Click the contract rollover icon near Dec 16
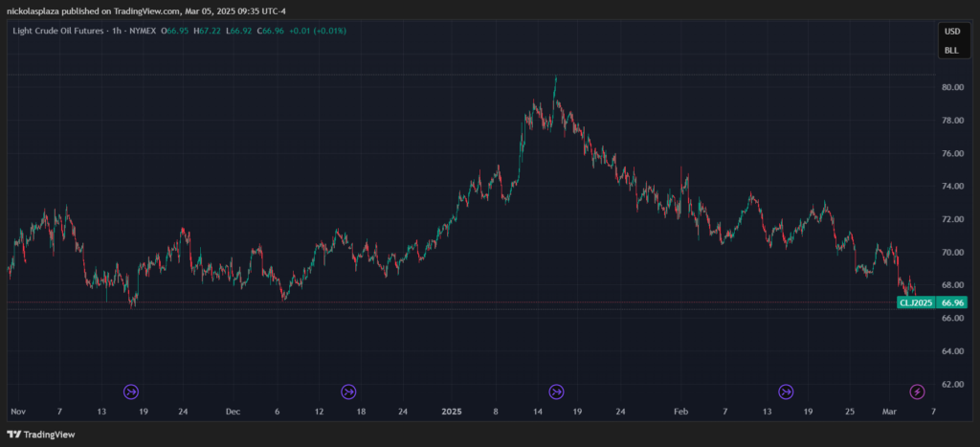The width and height of the screenshot is (980, 447). [348, 391]
